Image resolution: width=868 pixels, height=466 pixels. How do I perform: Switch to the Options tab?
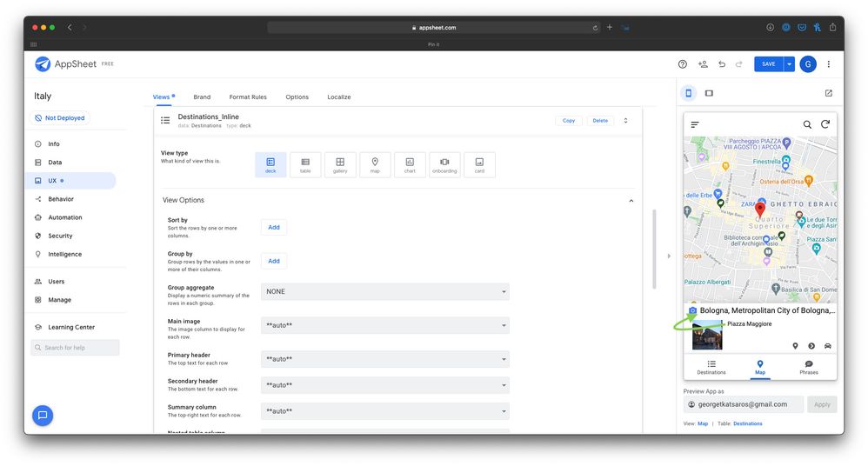[297, 97]
